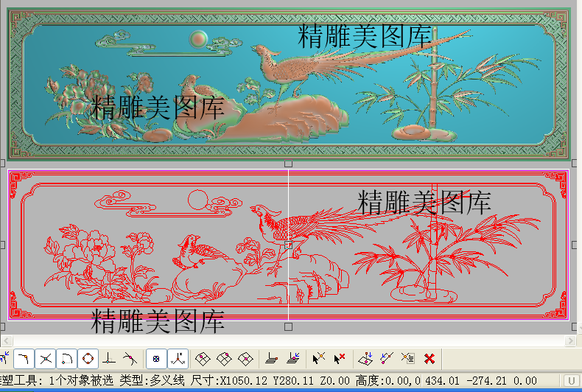Screen dimensions: 582x392
Task: Select perpendicular snap icon
Action: (108, 359)
